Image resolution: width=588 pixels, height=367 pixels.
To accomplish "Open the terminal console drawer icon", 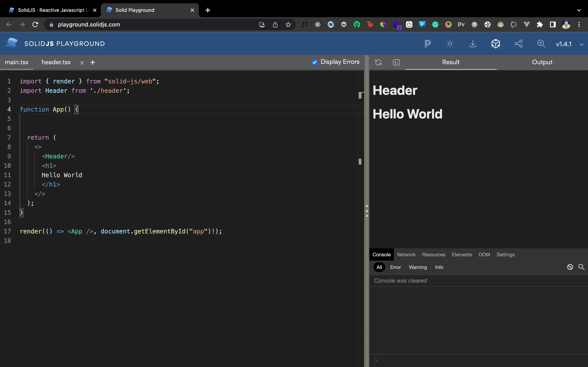I will click(x=396, y=62).
